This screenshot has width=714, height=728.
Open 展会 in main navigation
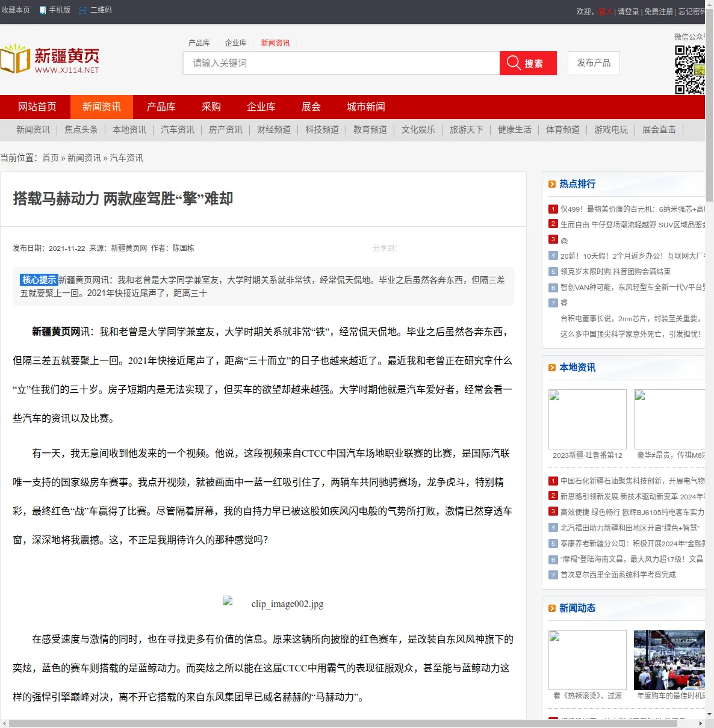point(311,107)
